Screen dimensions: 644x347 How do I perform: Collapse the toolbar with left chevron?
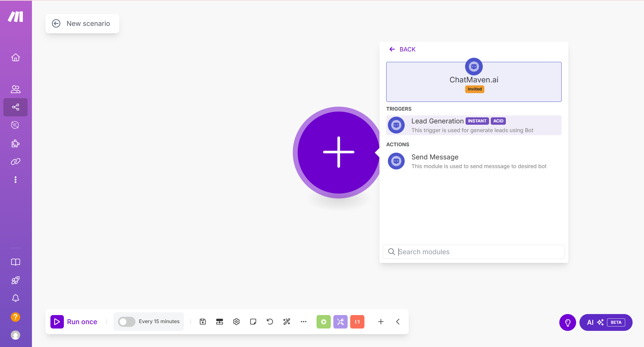(x=398, y=322)
